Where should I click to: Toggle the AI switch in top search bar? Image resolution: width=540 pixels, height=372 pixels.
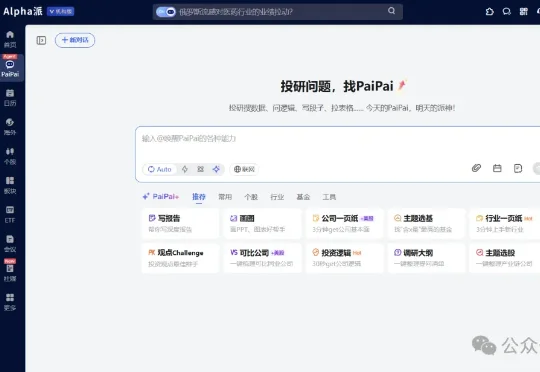(166, 12)
